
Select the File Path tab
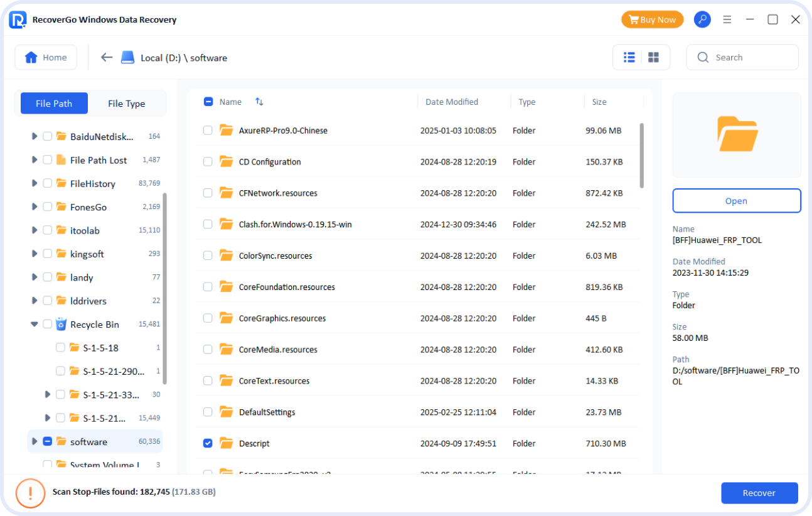click(53, 103)
